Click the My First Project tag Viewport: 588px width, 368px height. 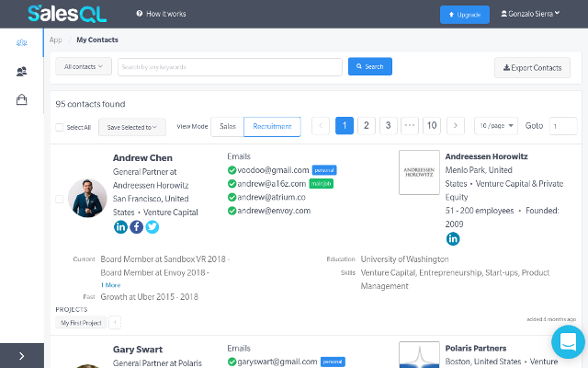pyautogui.click(x=81, y=323)
